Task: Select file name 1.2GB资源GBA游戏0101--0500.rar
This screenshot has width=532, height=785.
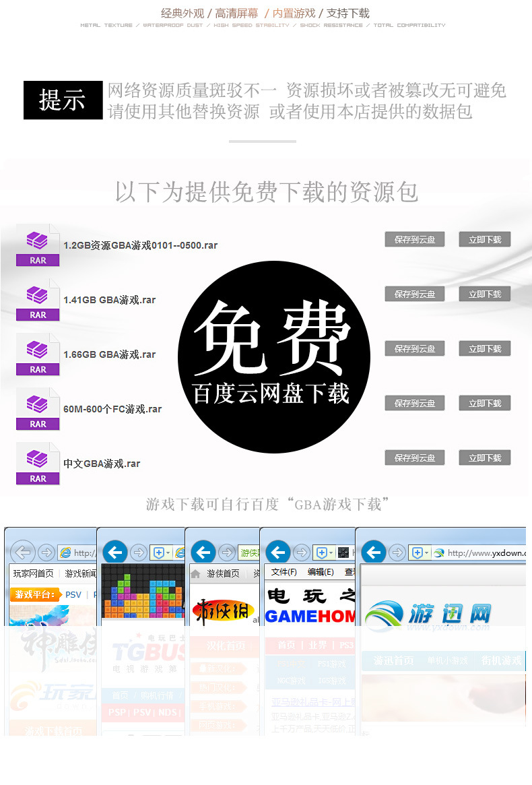Action: [140, 245]
